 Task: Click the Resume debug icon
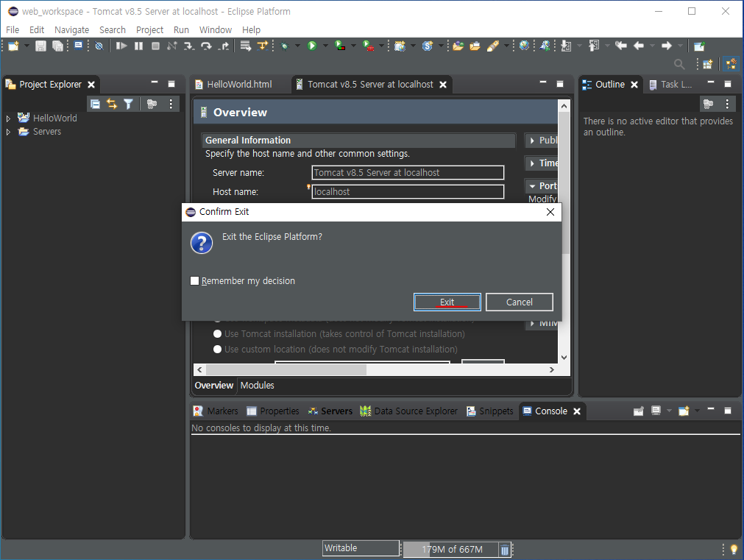[x=121, y=46]
